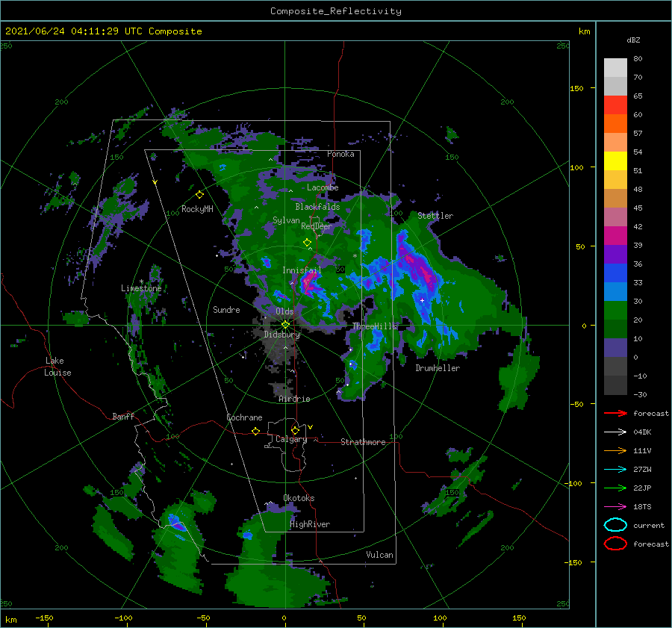Click the green 22JP arrow legend icon
The height and width of the screenshot is (628, 672).
[x=615, y=488]
